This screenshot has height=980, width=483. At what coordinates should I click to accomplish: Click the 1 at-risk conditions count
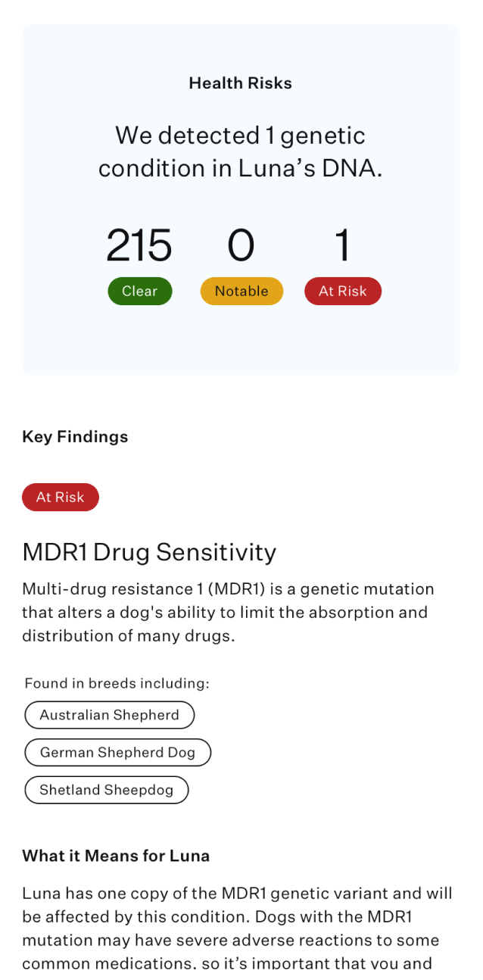click(x=342, y=246)
